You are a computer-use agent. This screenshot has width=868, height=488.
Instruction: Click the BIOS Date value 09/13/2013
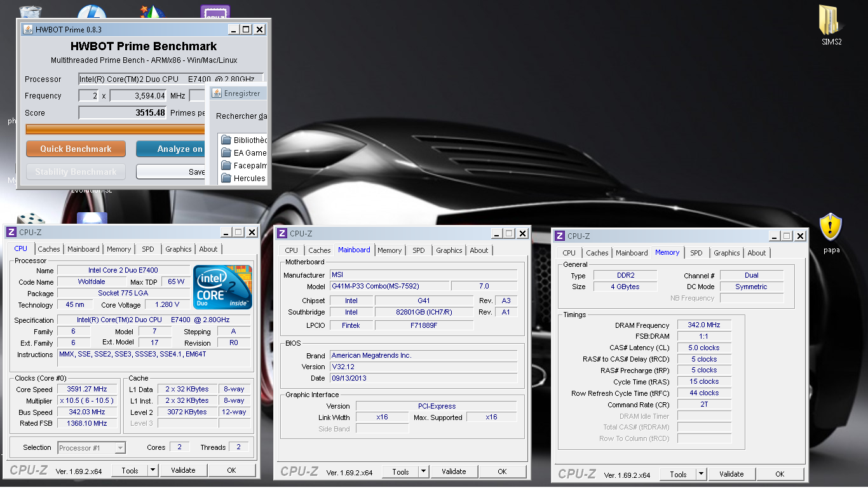(x=423, y=378)
